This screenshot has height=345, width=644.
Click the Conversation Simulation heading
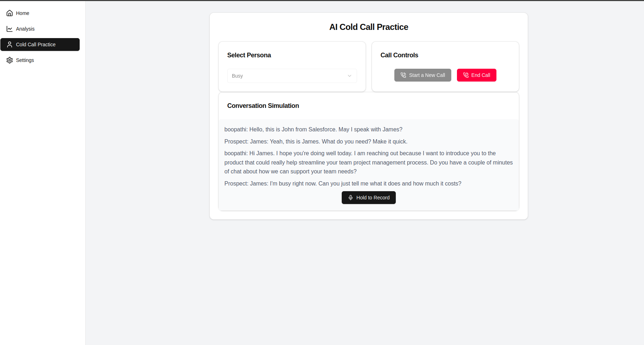[263, 106]
